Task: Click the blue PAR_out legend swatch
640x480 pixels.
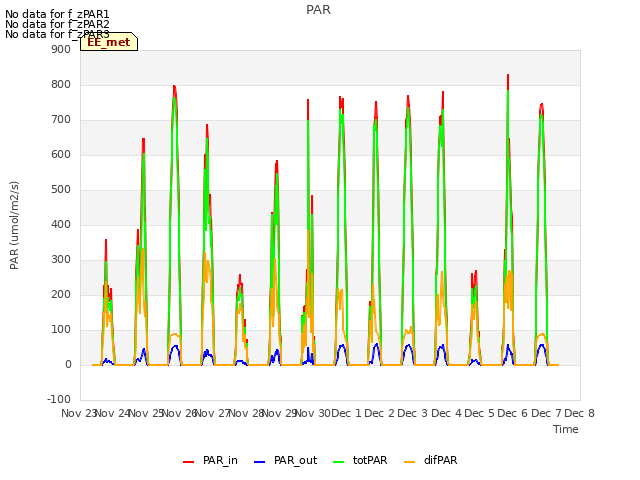Action: 260,461
